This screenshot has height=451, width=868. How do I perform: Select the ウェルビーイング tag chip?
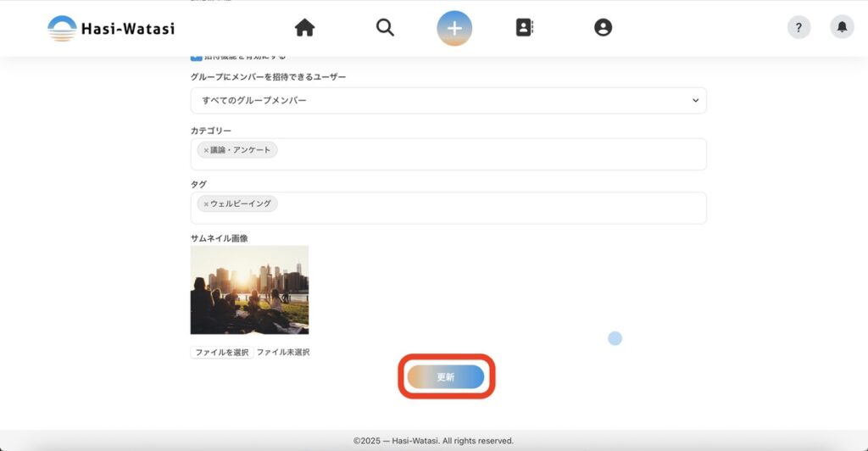click(241, 204)
